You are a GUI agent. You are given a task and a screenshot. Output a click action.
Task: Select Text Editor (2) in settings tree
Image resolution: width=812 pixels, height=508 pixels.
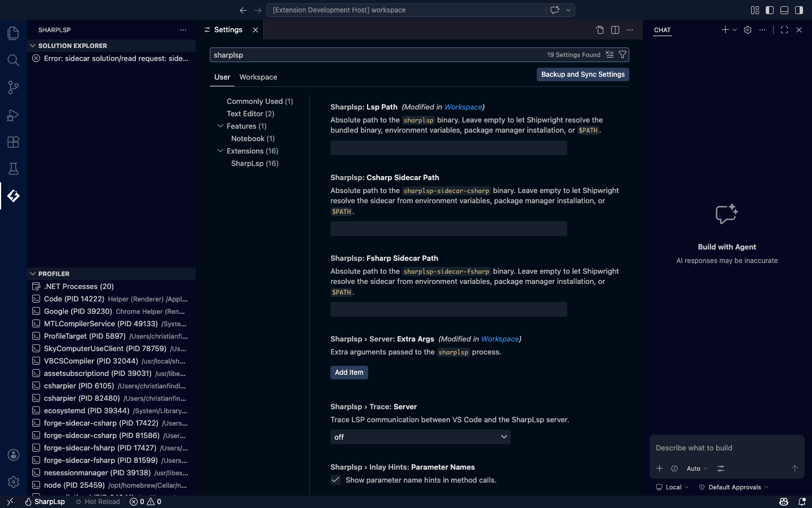point(250,113)
